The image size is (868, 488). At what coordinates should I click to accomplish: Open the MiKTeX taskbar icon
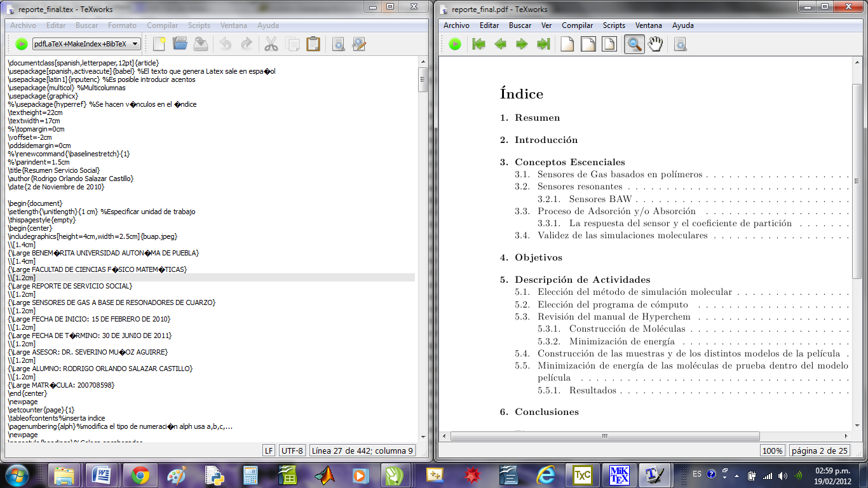click(619, 475)
